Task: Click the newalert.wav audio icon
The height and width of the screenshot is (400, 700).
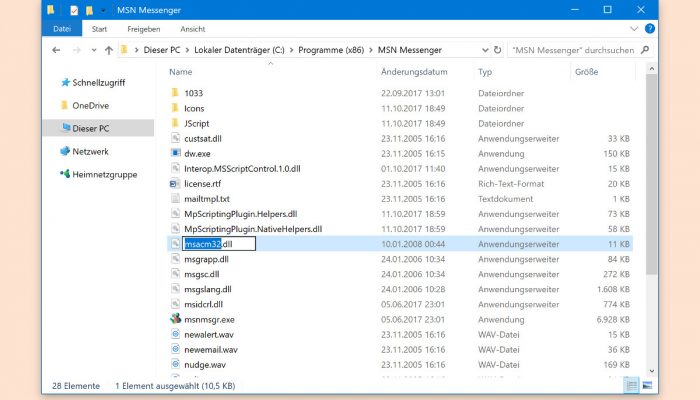Action: pos(175,334)
